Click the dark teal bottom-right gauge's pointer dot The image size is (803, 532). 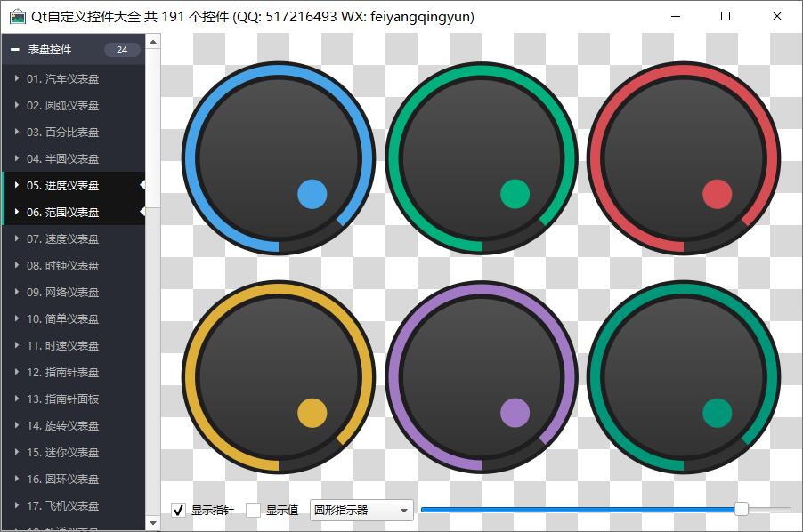717,413
